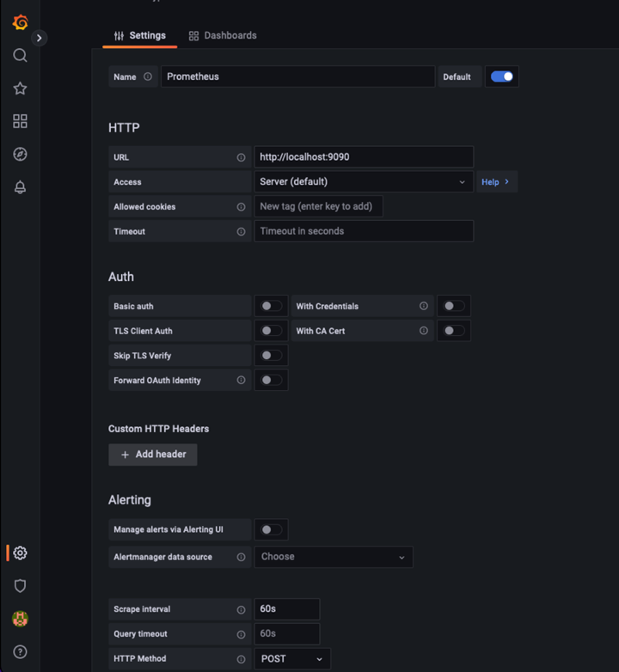Image resolution: width=619 pixels, height=672 pixels.
Task: Click the Grafana logo home icon
Action: click(x=20, y=22)
